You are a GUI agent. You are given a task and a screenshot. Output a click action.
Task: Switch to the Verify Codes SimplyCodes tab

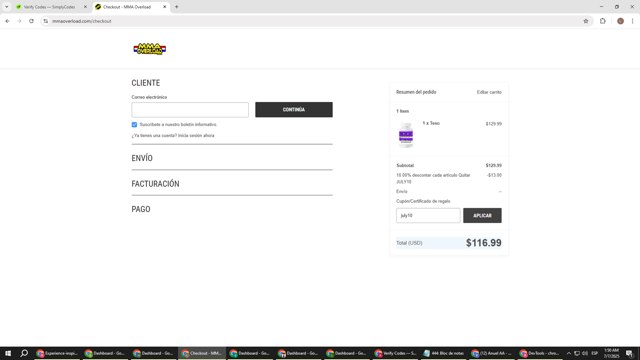(49, 7)
